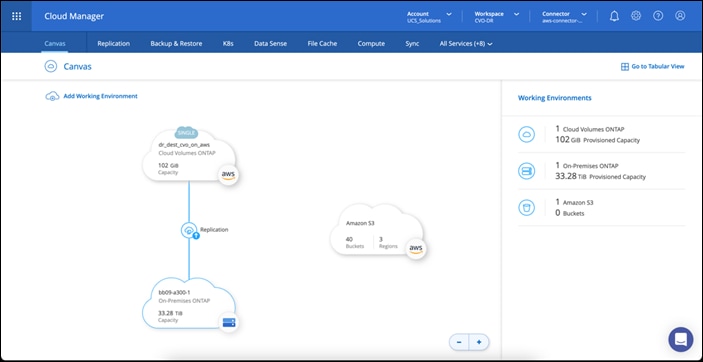
Task: Select the dr_dest_cvo_on_aws working environment
Action: tap(189, 155)
